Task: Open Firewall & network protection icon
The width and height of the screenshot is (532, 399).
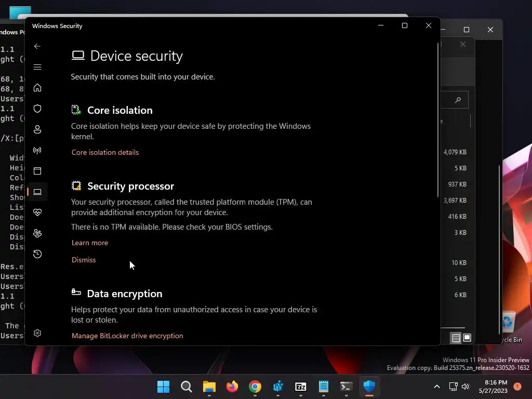Action: (37, 150)
